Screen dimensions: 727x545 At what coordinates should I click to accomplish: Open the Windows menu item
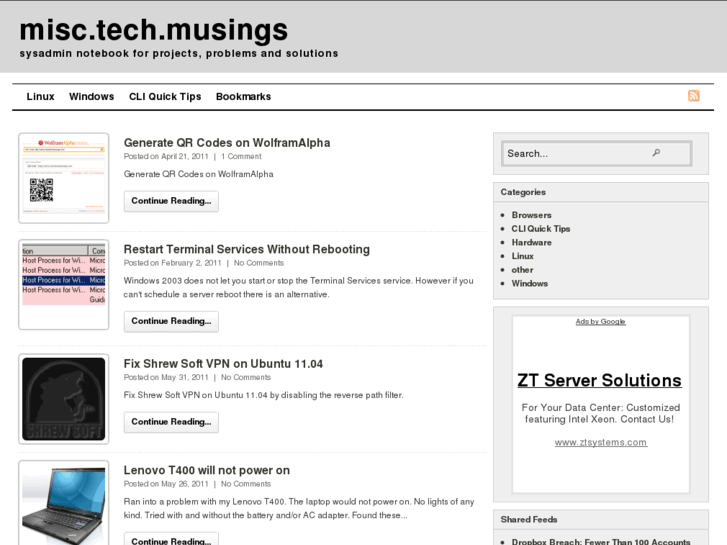[x=91, y=96]
